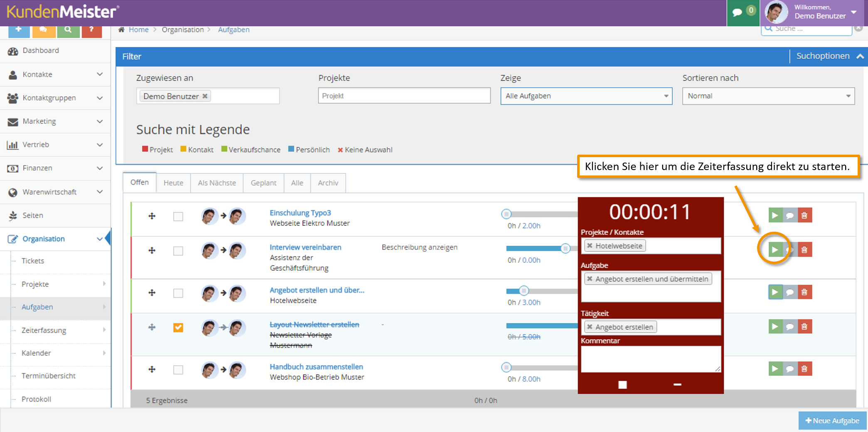Open comments for Angebot erstellen task

(790, 292)
